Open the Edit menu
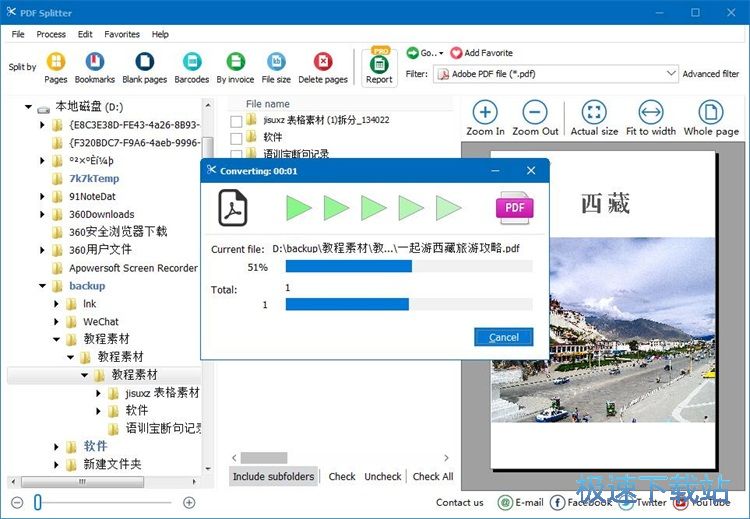This screenshot has width=750, height=519. (x=85, y=34)
